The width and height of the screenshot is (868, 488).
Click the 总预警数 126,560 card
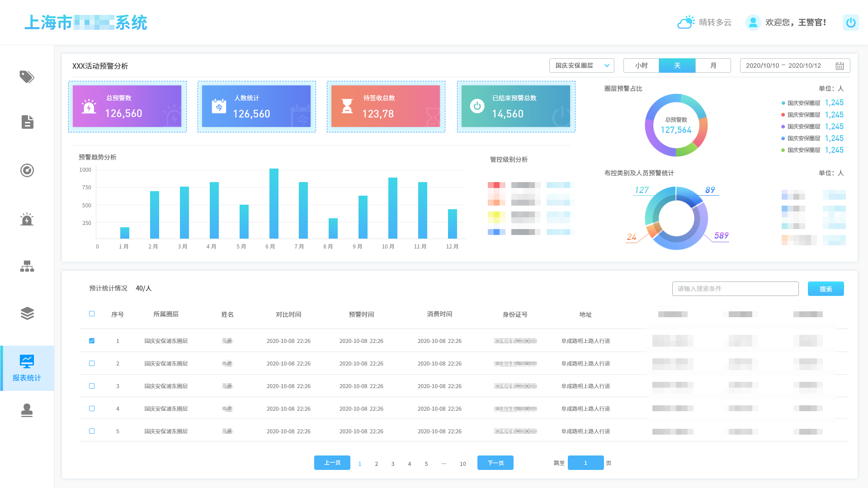pyautogui.click(x=127, y=106)
